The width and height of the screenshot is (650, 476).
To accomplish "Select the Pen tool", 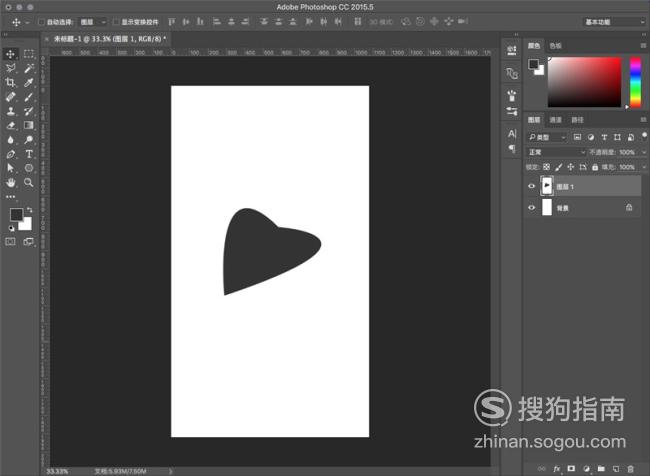I will 11,154.
